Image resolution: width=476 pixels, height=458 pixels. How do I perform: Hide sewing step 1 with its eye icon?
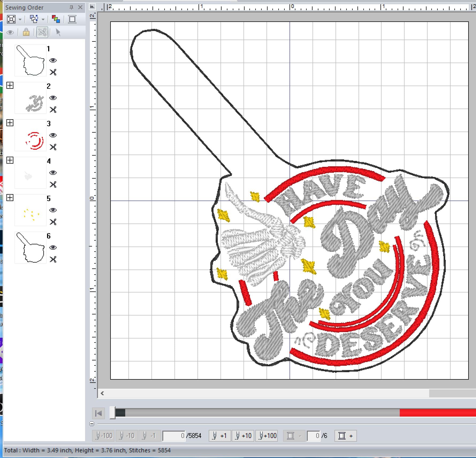(x=53, y=60)
